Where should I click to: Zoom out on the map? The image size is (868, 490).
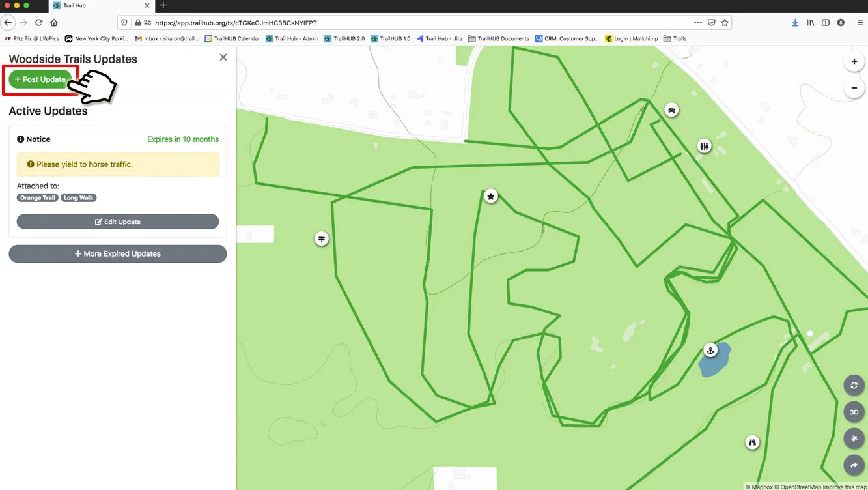[854, 87]
